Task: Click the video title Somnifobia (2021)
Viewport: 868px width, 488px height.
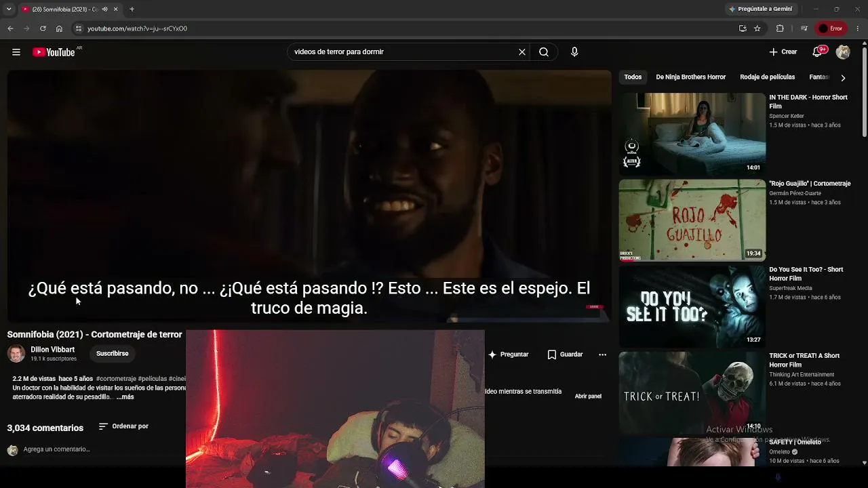Action: pos(95,335)
